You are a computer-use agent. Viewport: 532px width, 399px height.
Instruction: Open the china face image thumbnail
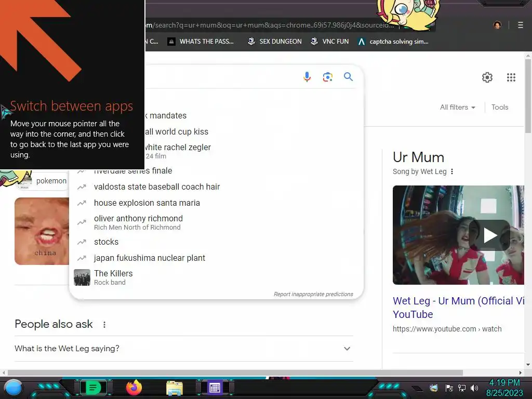tap(42, 231)
